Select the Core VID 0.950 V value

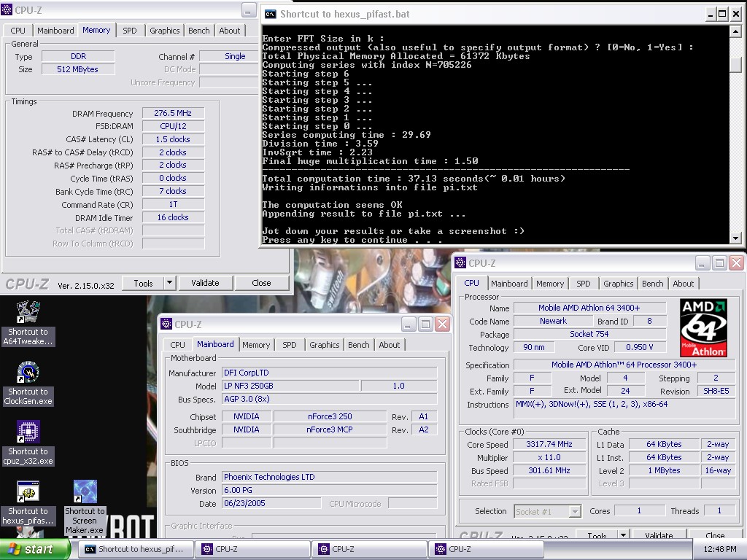coord(639,347)
